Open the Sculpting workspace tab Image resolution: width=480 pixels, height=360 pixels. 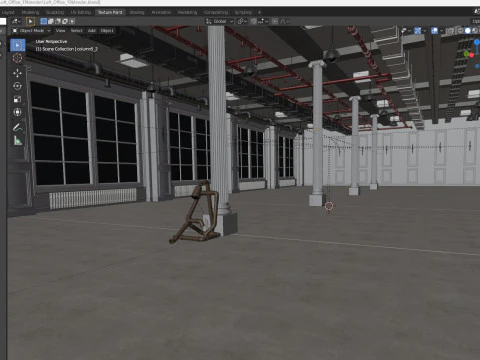(x=55, y=12)
